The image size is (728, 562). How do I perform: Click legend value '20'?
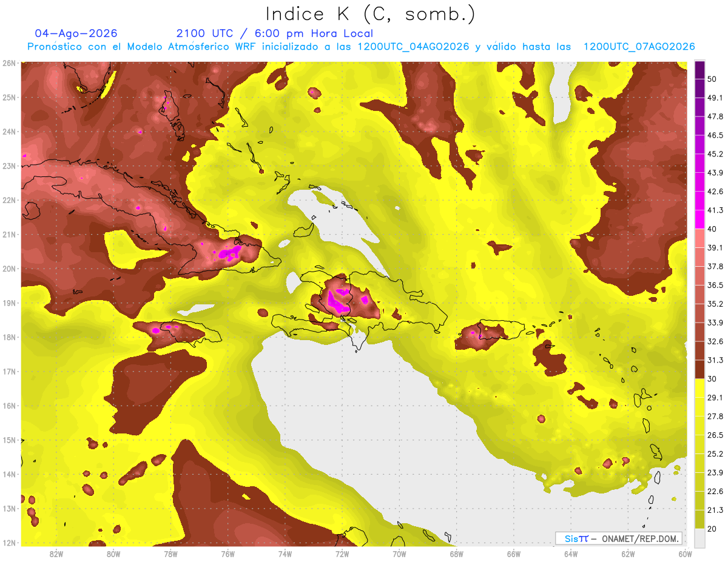point(712,529)
